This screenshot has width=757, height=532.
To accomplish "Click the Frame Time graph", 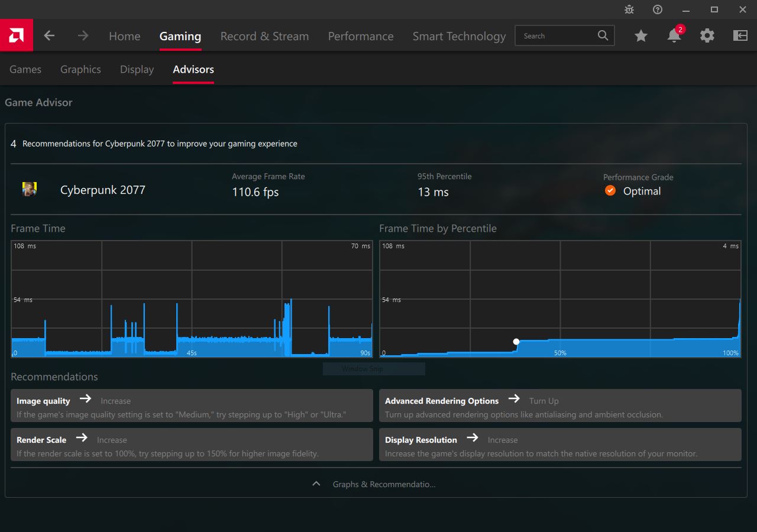I will click(x=192, y=299).
